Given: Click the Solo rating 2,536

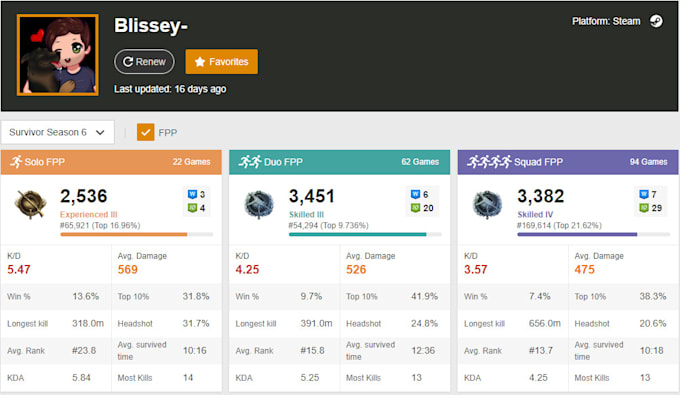Looking at the screenshot, I should click(x=84, y=196).
